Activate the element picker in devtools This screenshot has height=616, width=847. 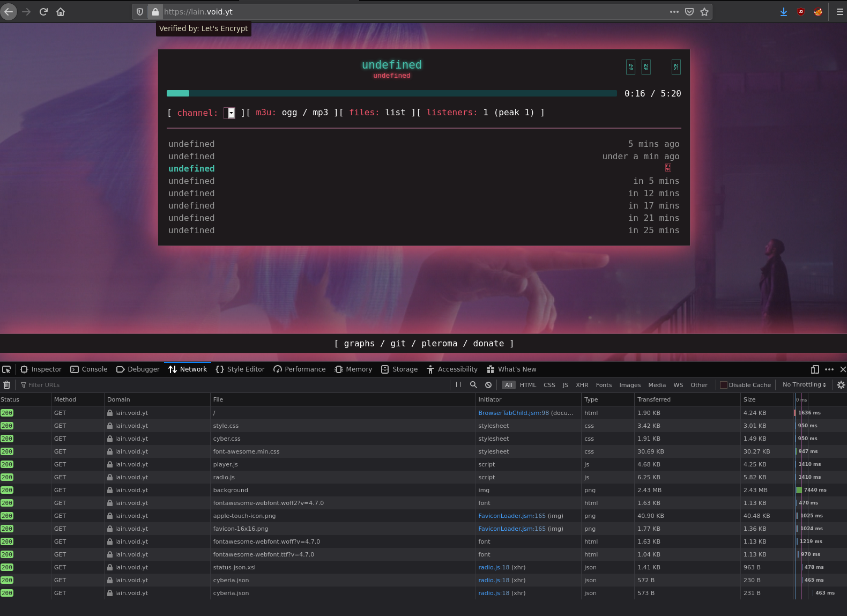[x=6, y=369]
